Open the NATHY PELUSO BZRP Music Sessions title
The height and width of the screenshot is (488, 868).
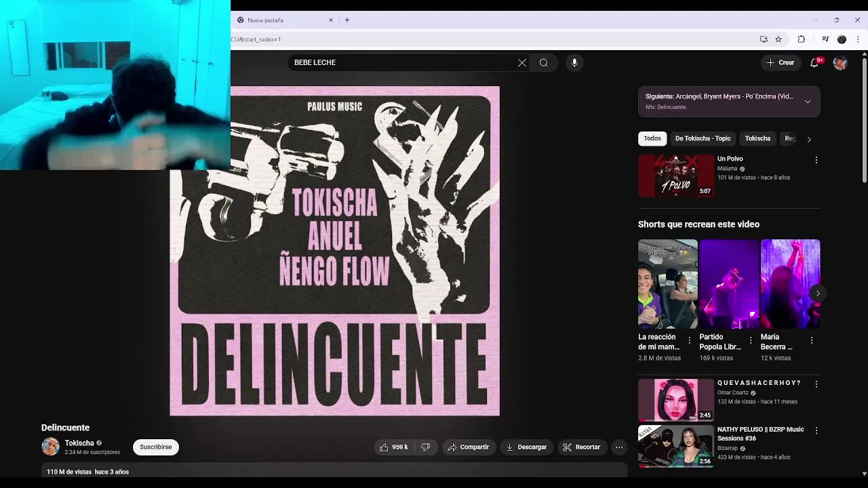[761, 434]
